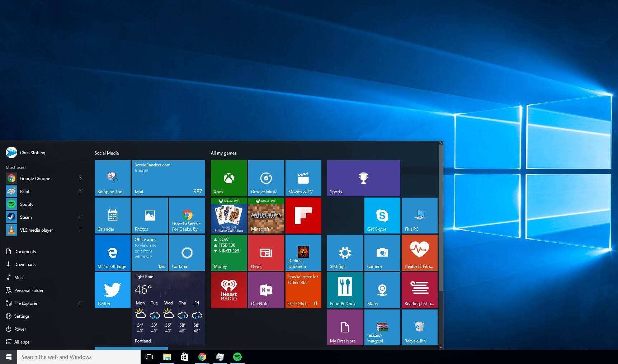Open the iHeart Radio tile
Image resolution: width=618 pixels, height=364 pixels.
tap(229, 290)
